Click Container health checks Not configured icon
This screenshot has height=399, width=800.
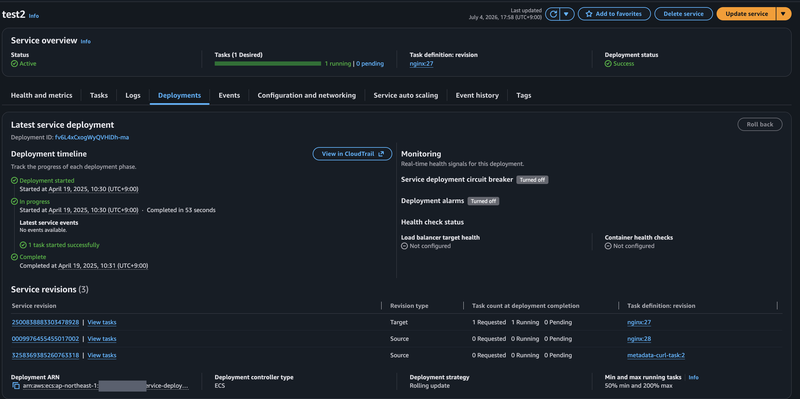coord(608,246)
